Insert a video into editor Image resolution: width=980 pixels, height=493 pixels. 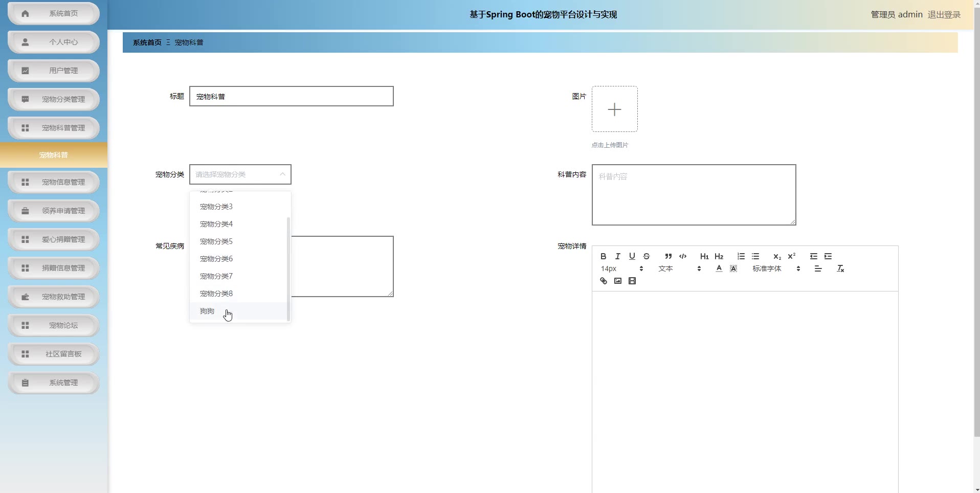click(632, 281)
